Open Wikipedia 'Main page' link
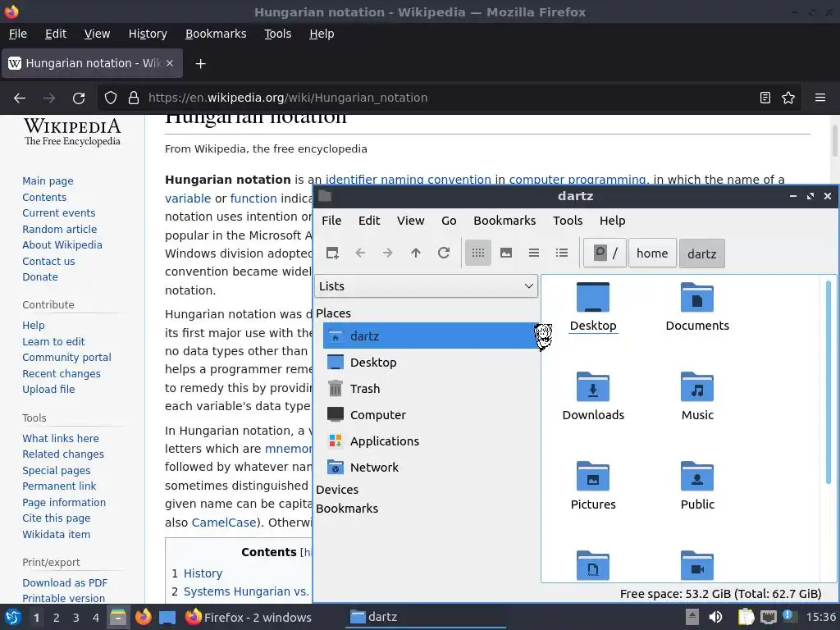Image resolution: width=840 pixels, height=630 pixels. 48,181
